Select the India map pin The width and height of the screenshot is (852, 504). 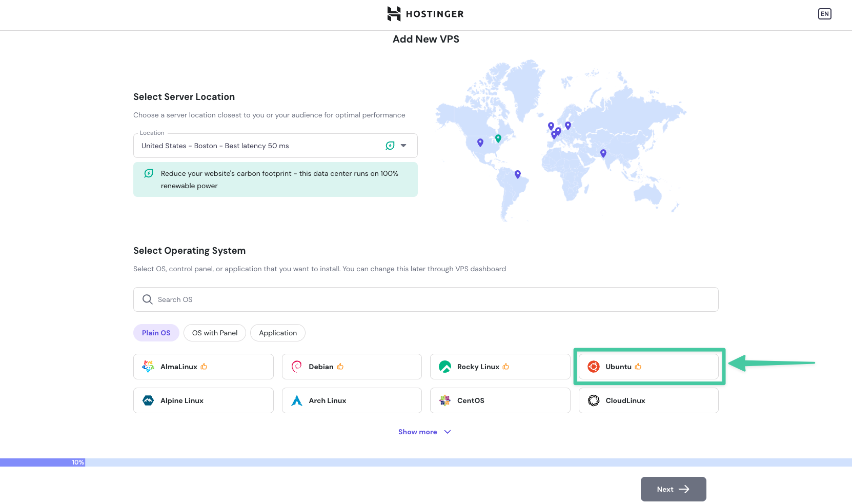click(603, 153)
